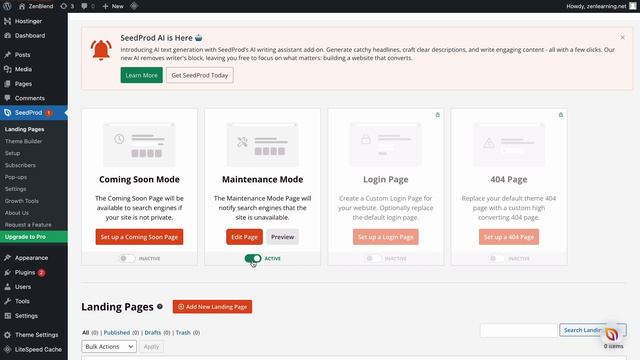Click the diamond icon in admin bar
The width and height of the screenshot is (640, 360).
tap(134, 6)
